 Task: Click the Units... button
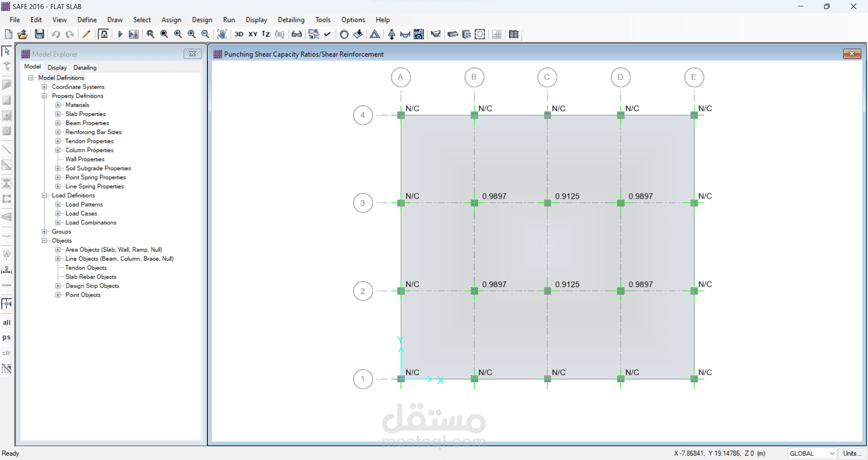852,453
